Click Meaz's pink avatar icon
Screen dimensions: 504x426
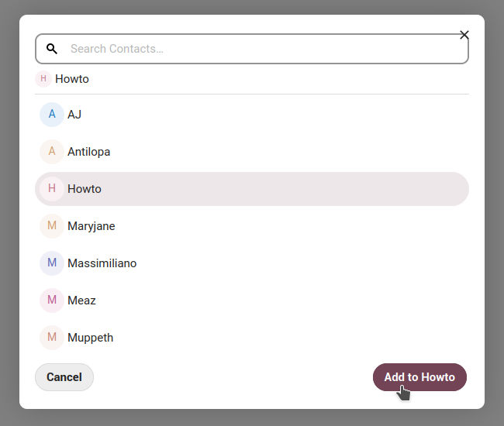[x=52, y=301]
